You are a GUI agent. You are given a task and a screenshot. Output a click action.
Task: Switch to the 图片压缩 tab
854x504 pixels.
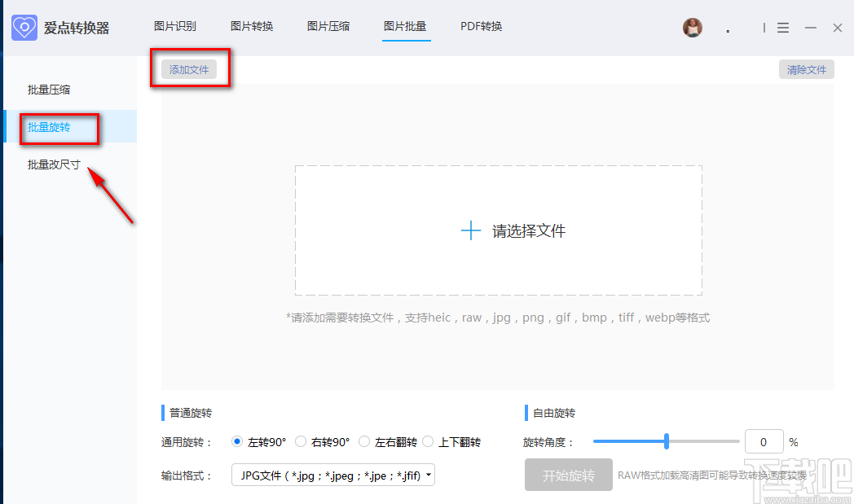[328, 26]
